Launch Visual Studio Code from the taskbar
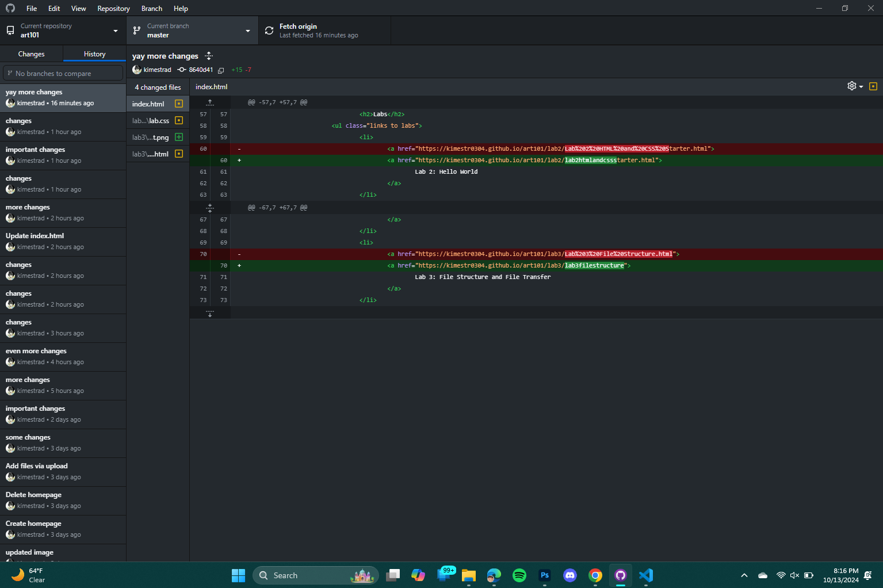Image resolution: width=883 pixels, height=588 pixels. click(645, 575)
